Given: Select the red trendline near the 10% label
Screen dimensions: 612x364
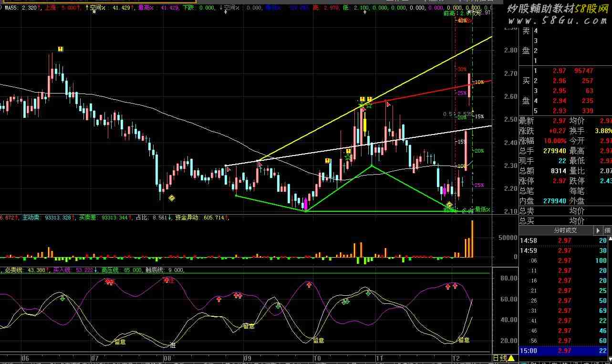Looking at the screenshot, I should pyautogui.click(x=429, y=93).
